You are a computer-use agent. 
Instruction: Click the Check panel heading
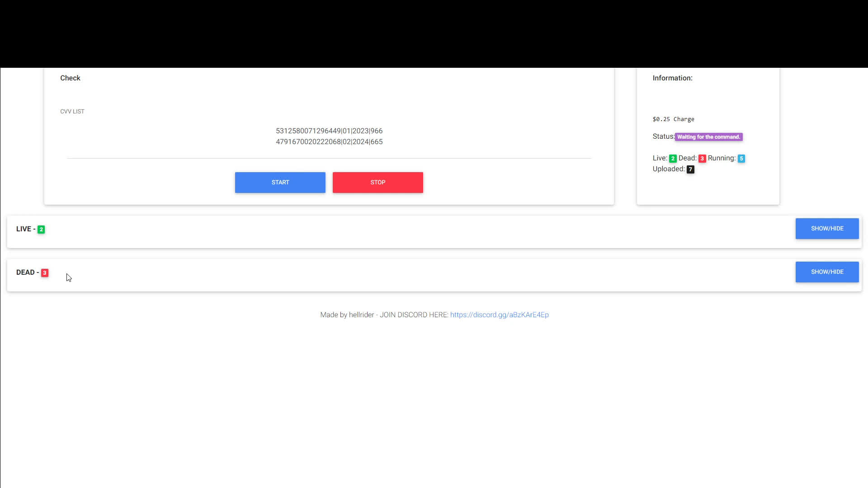(70, 78)
